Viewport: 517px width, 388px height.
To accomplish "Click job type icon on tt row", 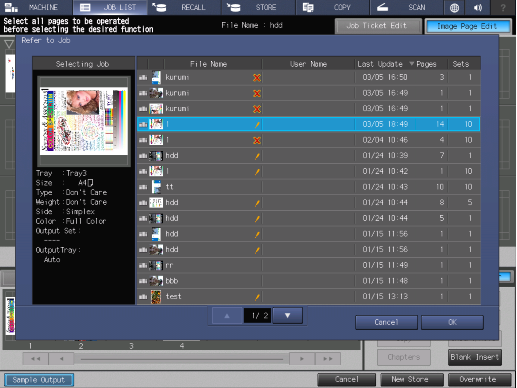I will coord(143,187).
